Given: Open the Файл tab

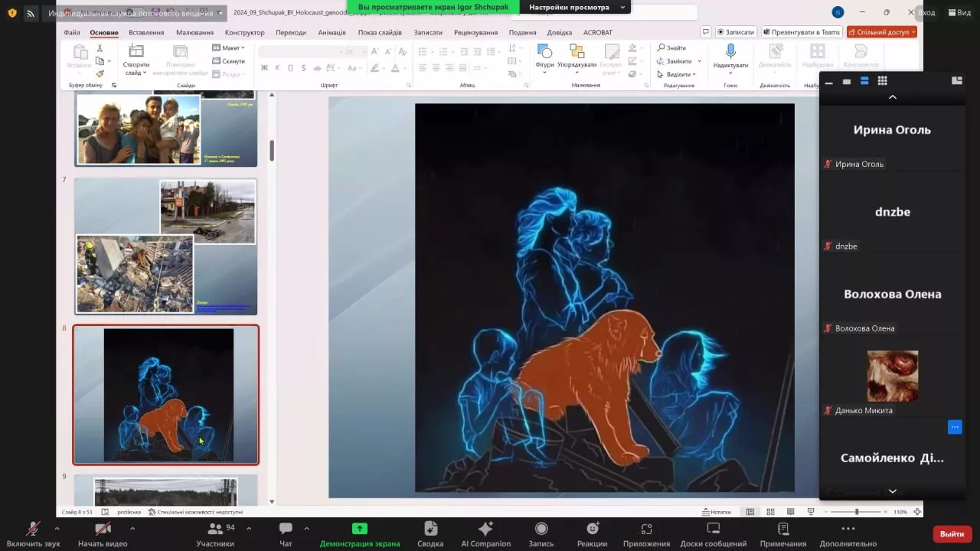Looking at the screenshot, I should tap(72, 32).
